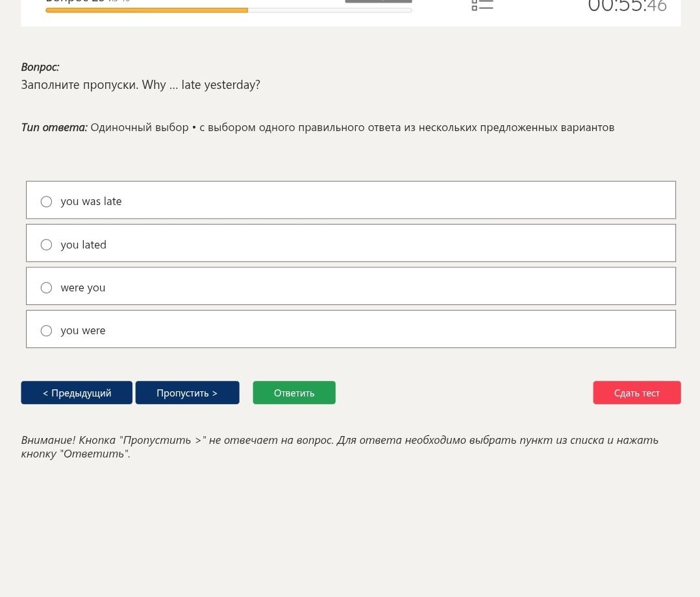Screen dimensions: 700x597
Task: Submit answer with green Ответить button
Action: point(294,393)
